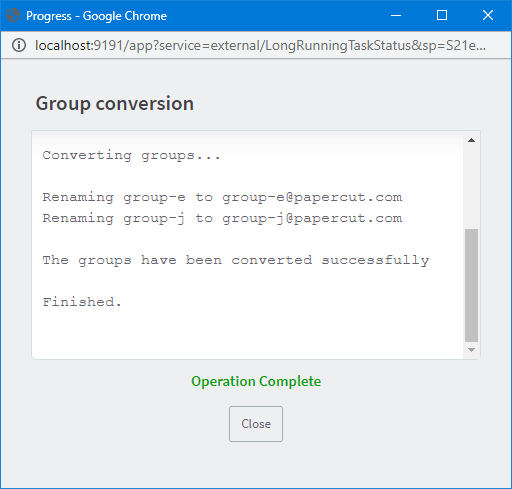Viewport: 512px width, 489px height.
Task: Click the scrollbar track above the thumb
Action: [471, 187]
